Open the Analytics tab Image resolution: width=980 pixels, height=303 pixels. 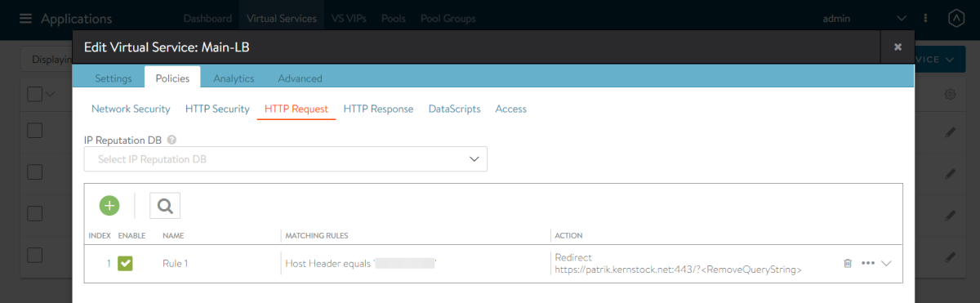[x=234, y=78]
